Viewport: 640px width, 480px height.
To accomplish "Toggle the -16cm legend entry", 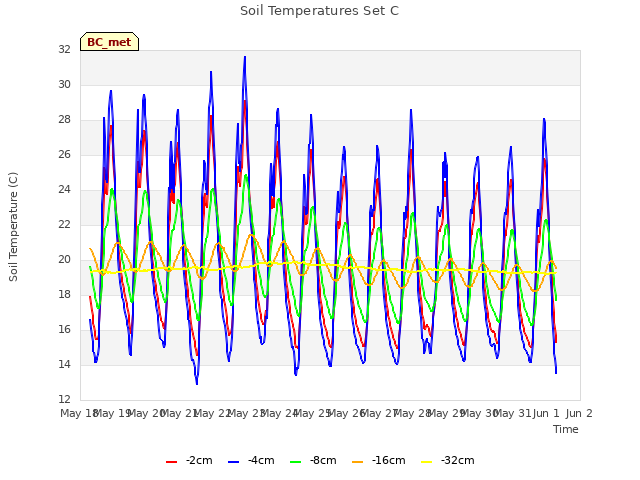I will [x=379, y=460].
